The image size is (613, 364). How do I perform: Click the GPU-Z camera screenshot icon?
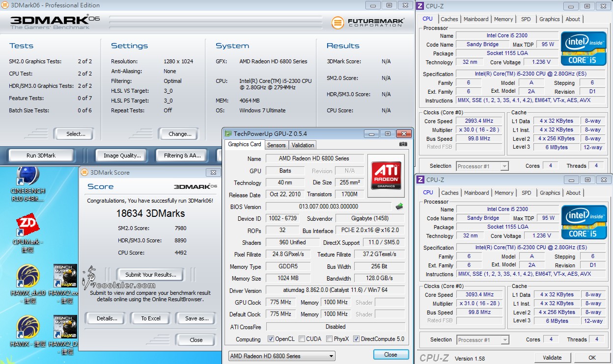pos(403,144)
